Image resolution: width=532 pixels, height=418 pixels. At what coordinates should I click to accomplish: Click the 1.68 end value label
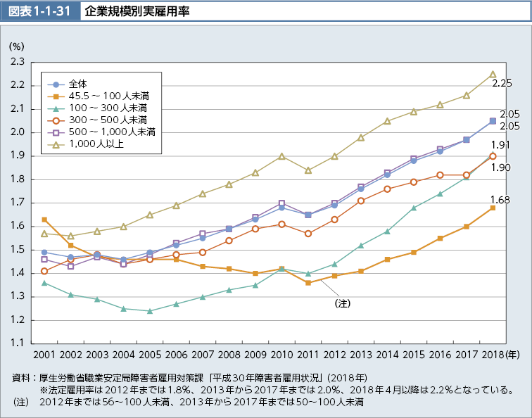502,200
